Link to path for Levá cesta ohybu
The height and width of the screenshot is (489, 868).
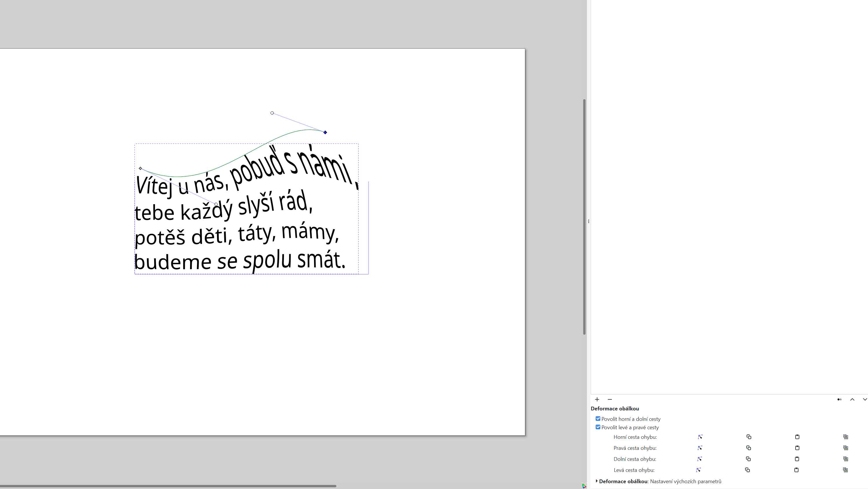click(x=845, y=470)
